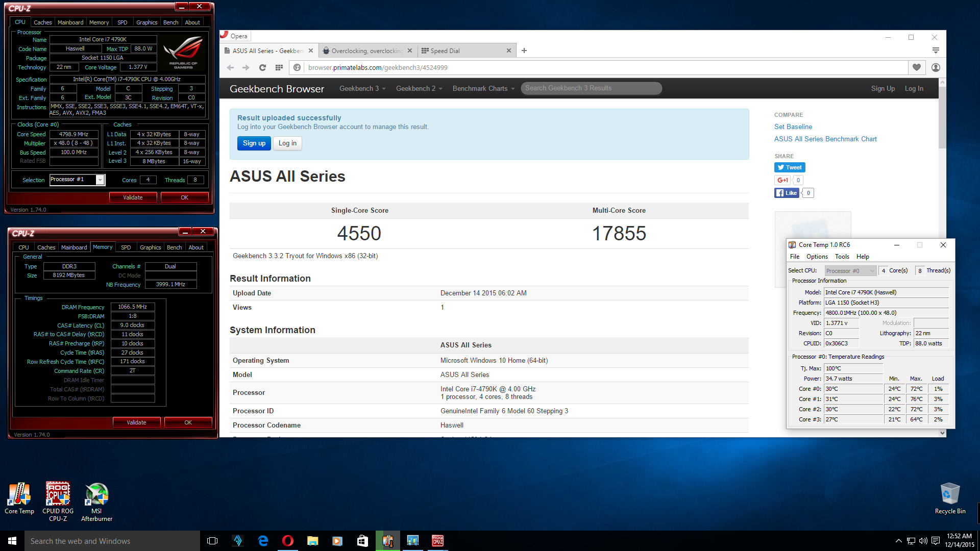Click Search Geekbench 3 Results field
The height and width of the screenshot is (551, 980).
591,88
